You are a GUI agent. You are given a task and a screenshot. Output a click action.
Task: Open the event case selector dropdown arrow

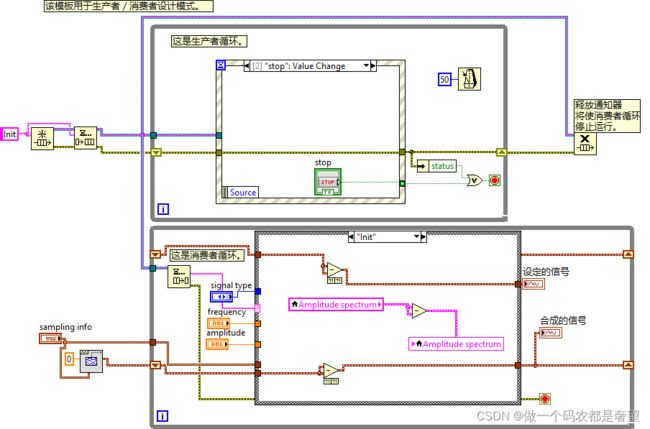tap(366, 65)
